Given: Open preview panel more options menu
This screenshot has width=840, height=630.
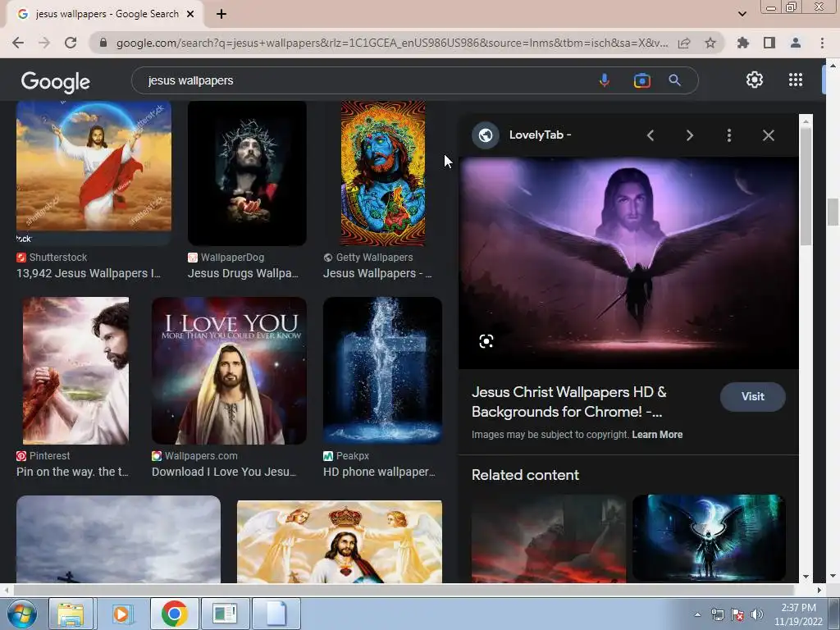Looking at the screenshot, I should click(x=729, y=135).
